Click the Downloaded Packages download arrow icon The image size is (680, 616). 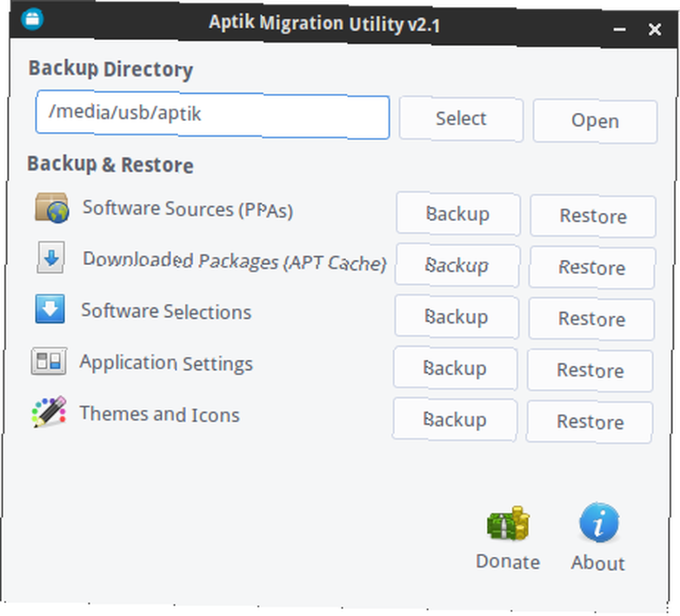51,258
